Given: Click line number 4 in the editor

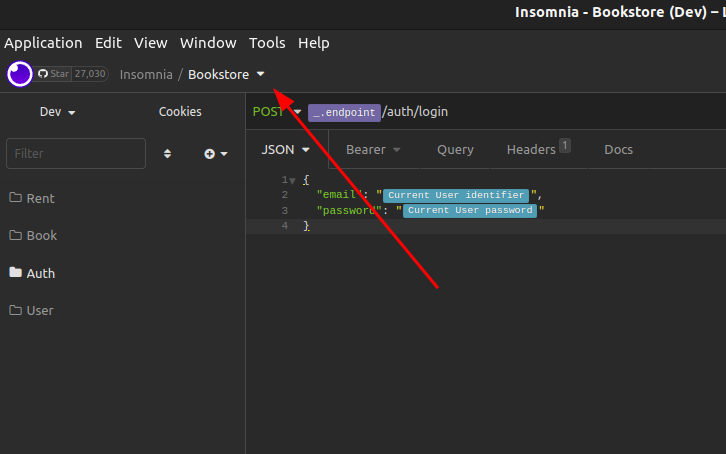Looking at the screenshot, I should coord(285,226).
